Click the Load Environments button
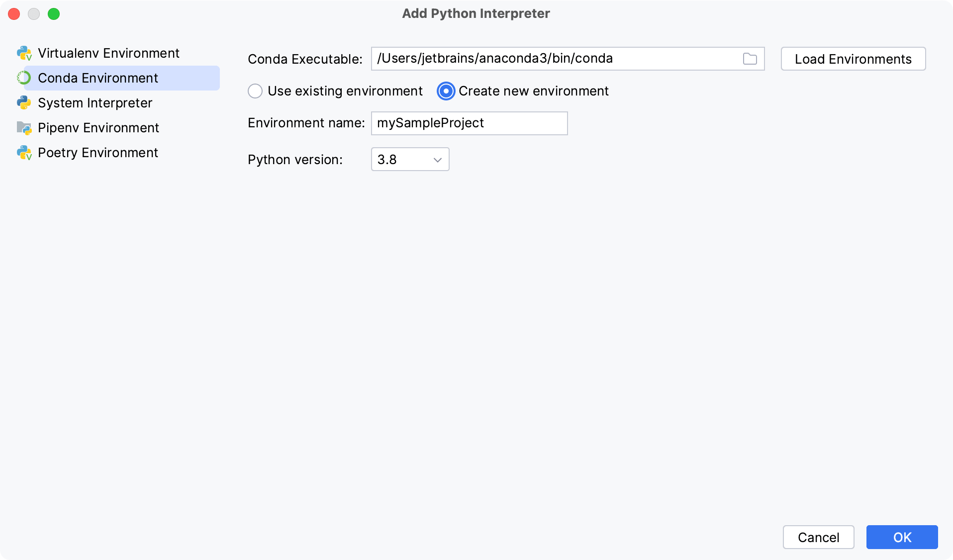 853,58
